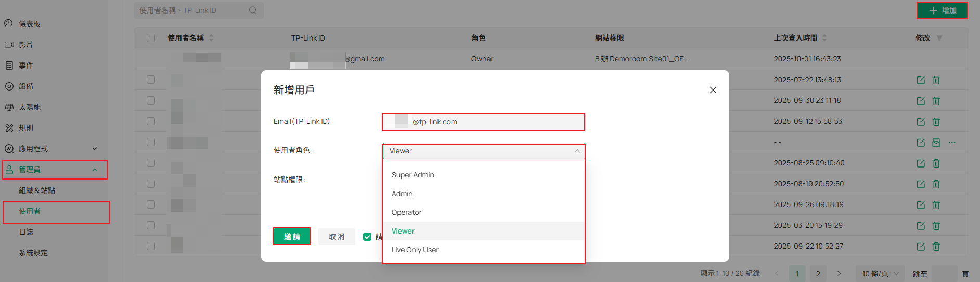Click delete trash icon for 2025-09-30 row
The width and height of the screenshot is (980, 282).
[x=936, y=101]
